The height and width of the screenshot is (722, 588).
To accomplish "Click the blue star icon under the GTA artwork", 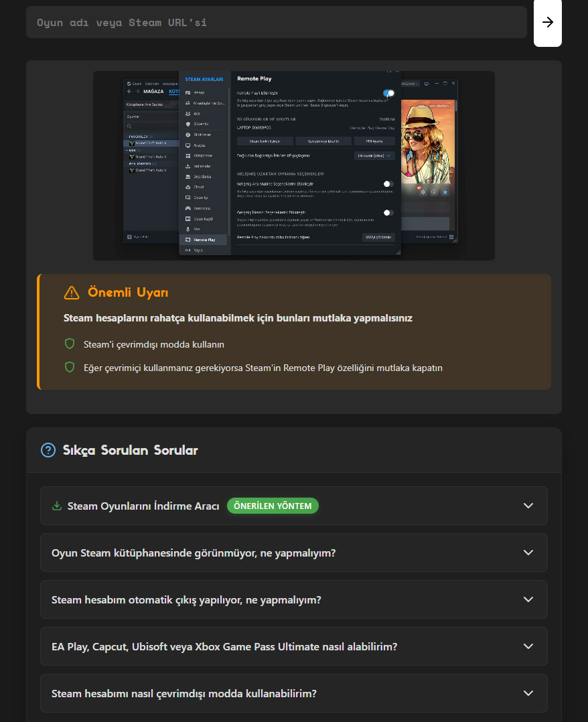I will click(445, 192).
